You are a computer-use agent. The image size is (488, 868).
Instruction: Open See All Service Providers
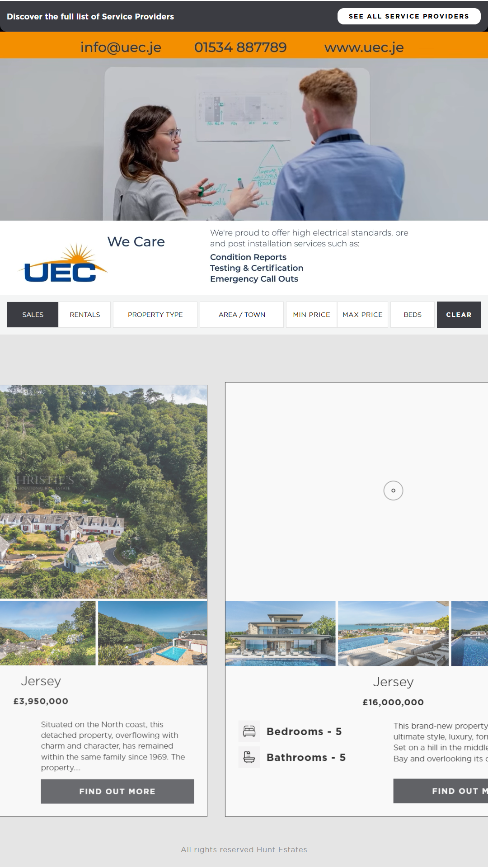(409, 16)
